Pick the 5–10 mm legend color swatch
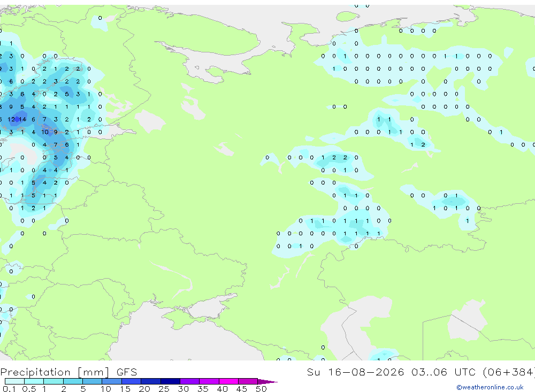 click(92, 381)
